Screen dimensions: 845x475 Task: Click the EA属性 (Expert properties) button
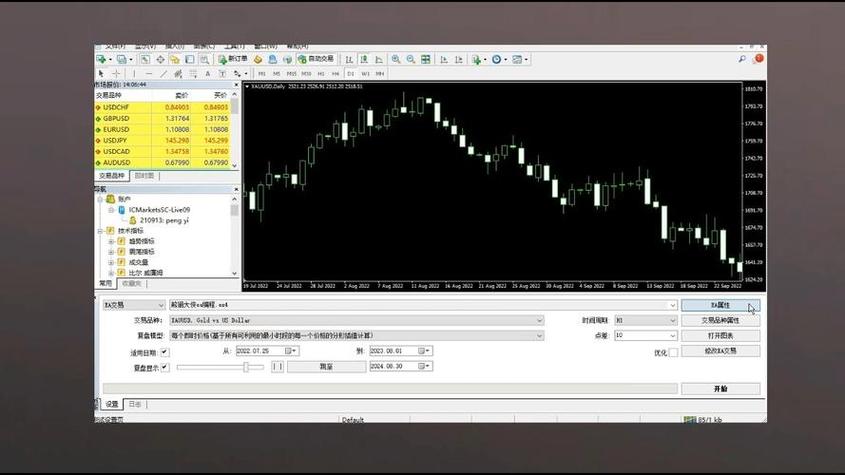pyautogui.click(x=720, y=305)
